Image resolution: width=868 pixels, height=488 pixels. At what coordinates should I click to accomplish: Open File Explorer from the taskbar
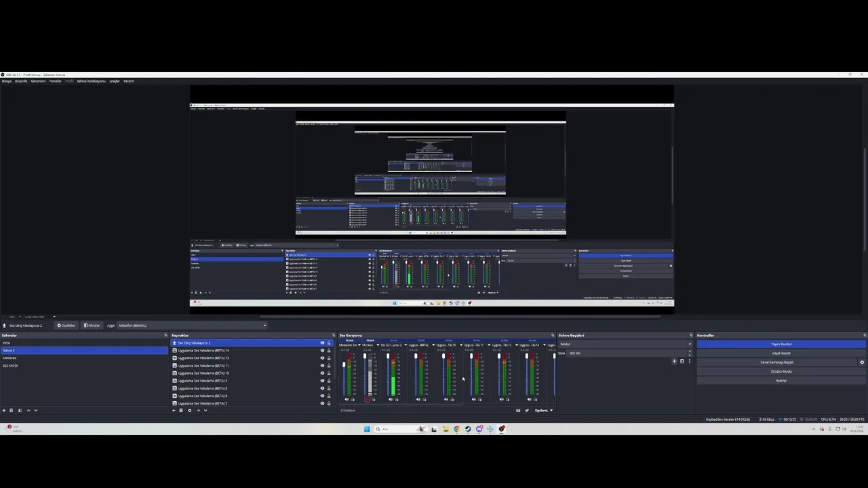point(446,428)
